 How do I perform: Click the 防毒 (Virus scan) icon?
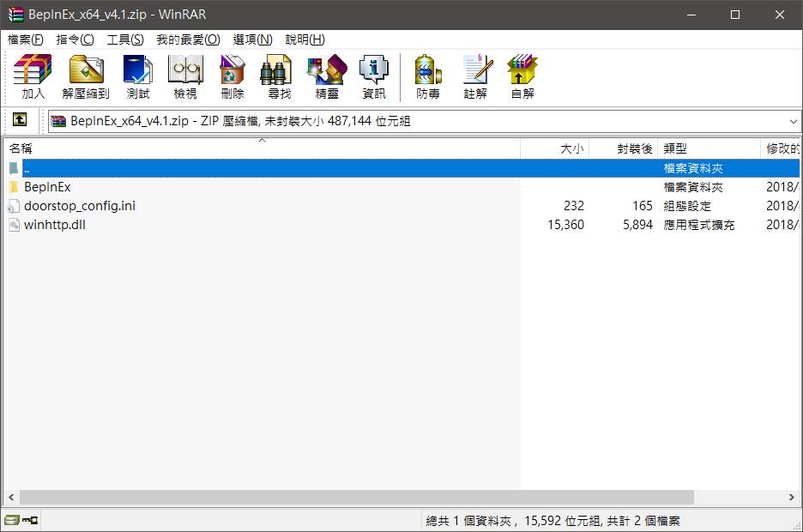pyautogui.click(x=428, y=76)
